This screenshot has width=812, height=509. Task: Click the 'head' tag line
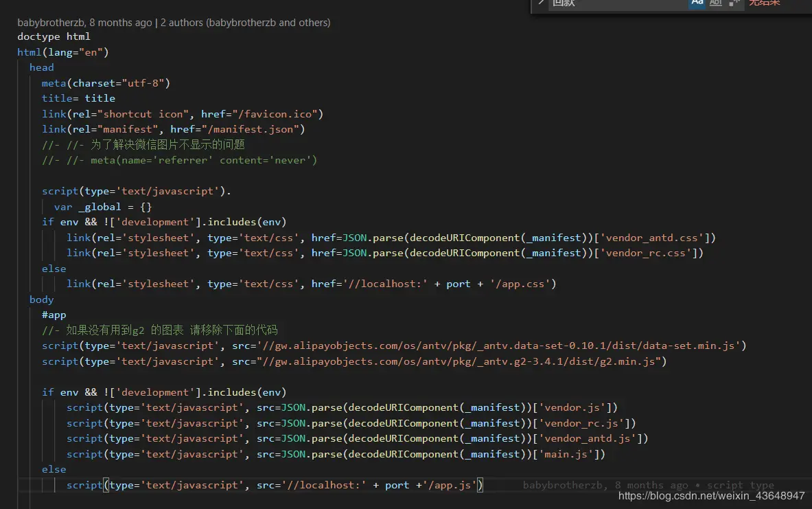tap(41, 67)
